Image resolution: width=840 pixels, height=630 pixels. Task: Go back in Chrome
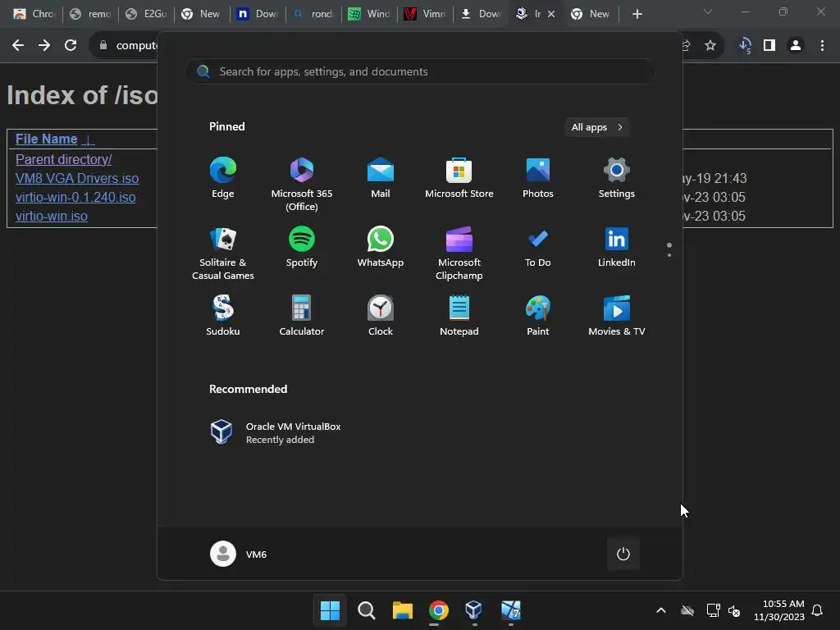click(x=18, y=46)
